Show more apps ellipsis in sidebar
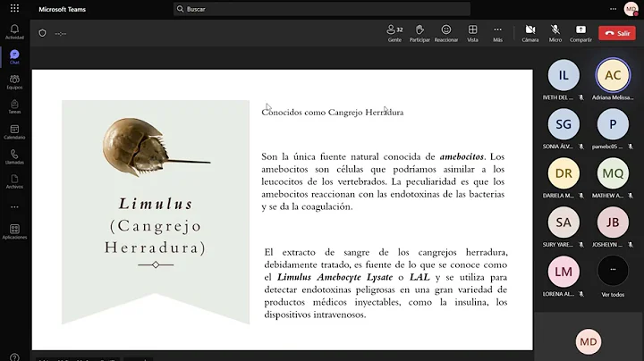Viewport: 644px width, 361px height. (14, 207)
